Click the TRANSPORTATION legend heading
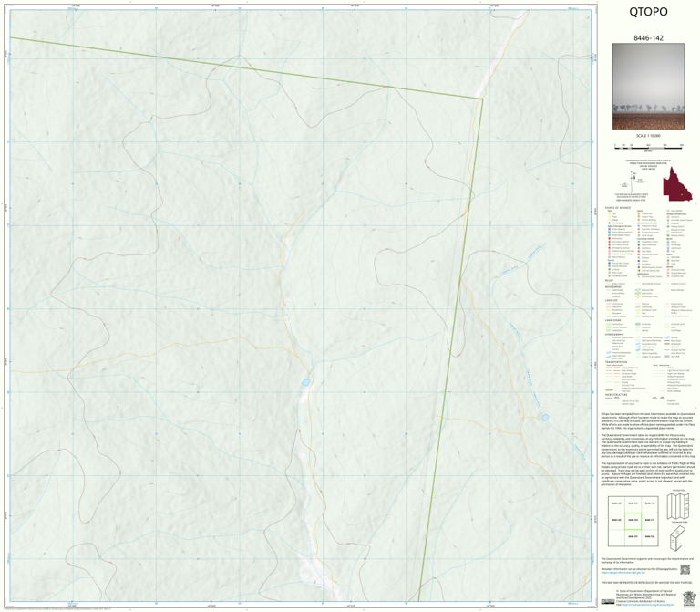Image resolution: width=700 pixels, height=612 pixels. tap(615, 362)
